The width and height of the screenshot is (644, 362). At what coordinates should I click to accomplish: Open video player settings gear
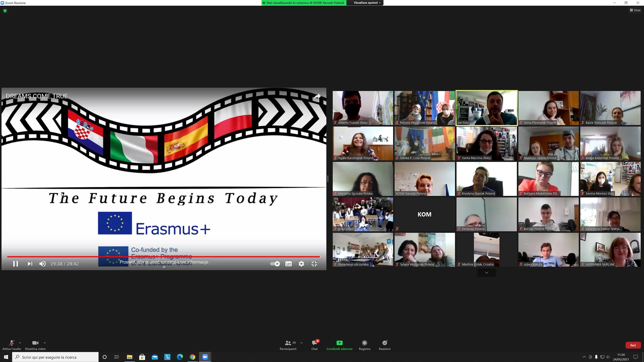click(301, 264)
